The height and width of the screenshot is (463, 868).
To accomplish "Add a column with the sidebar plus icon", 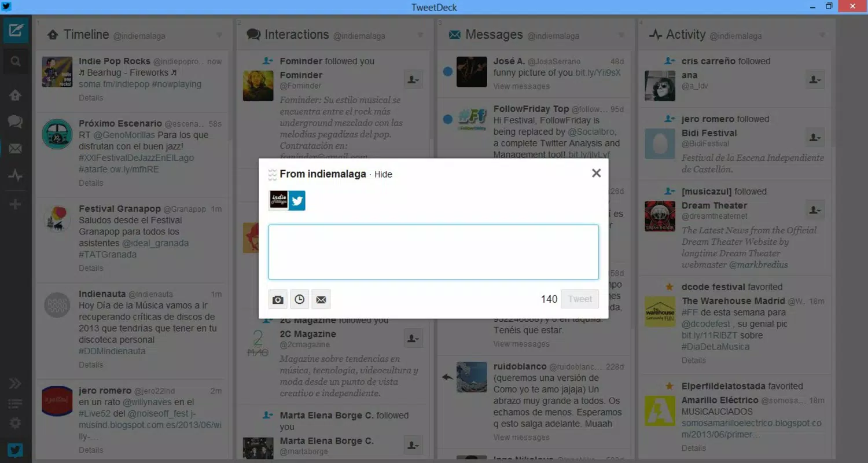I will point(15,204).
